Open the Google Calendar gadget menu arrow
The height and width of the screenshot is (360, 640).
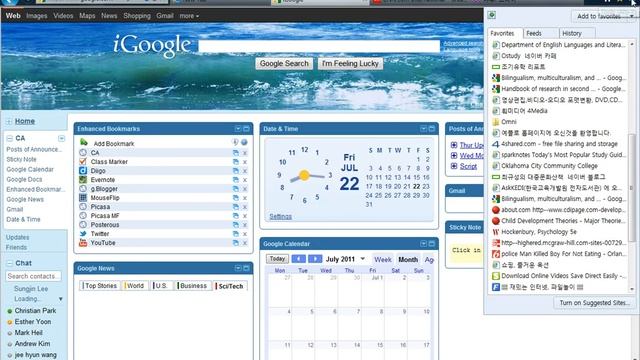pyautogui.click(x=423, y=244)
